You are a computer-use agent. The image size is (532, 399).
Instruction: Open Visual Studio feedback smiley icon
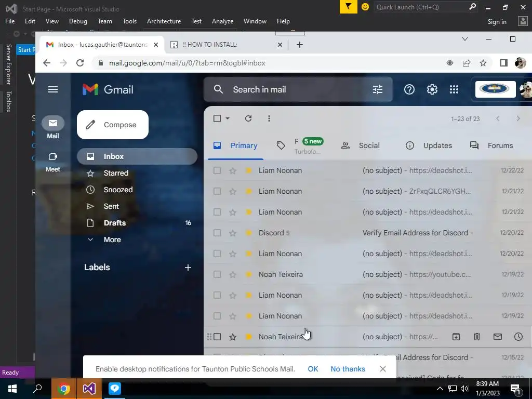(365, 7)
